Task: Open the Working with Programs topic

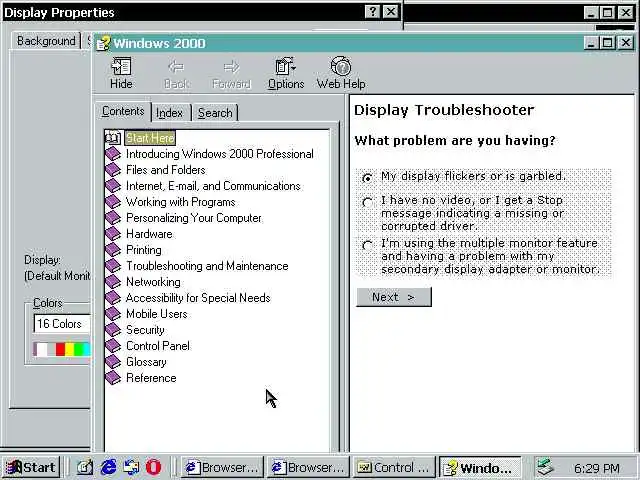Action: coord(180,202)
